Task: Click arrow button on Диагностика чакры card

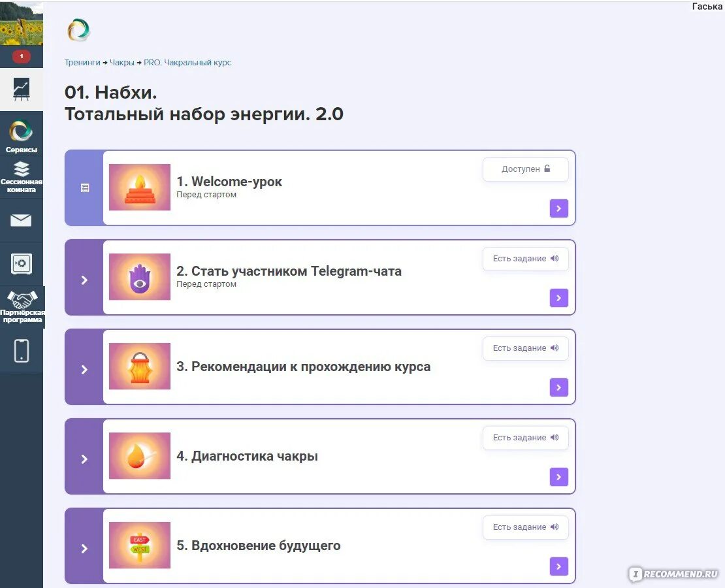Action: tap(558, 477)
